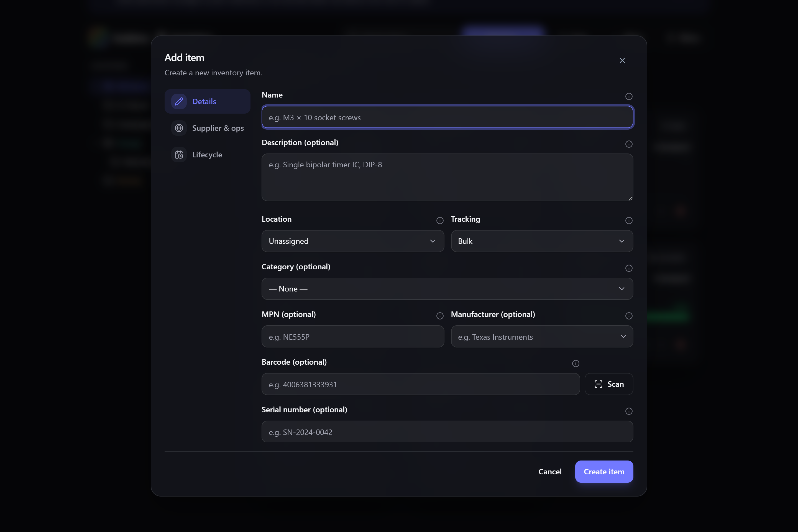Click the "Category (optional)" label
798x532 pixels.
click(x=296, y=267)
